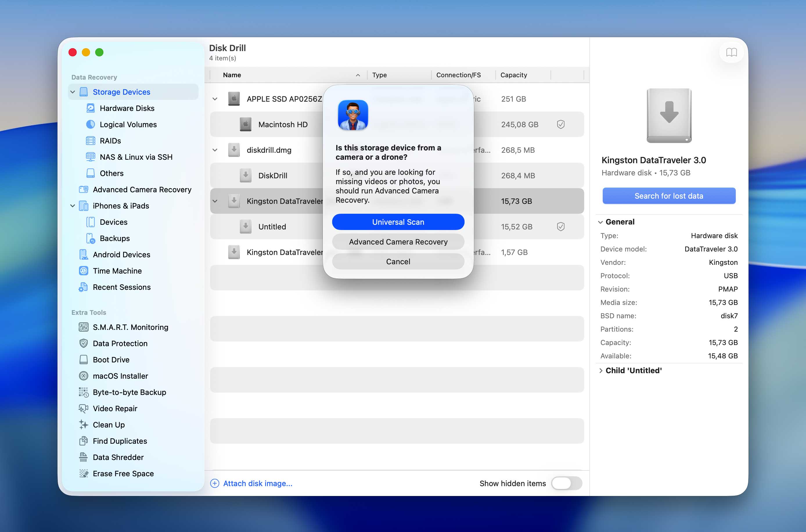The width and height of the screenshot is (806, 532).
Task: Open Erase Free Space icon
Action: point(83,474)
